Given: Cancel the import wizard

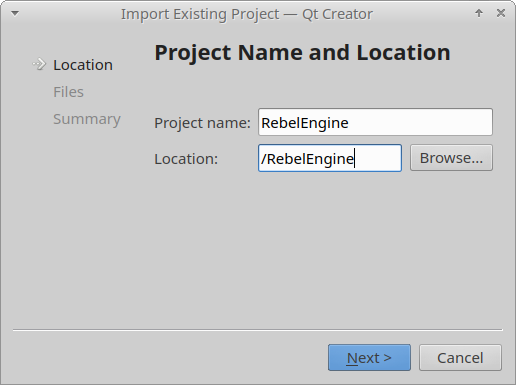Looking at the screenshot, I should (460, 358).
